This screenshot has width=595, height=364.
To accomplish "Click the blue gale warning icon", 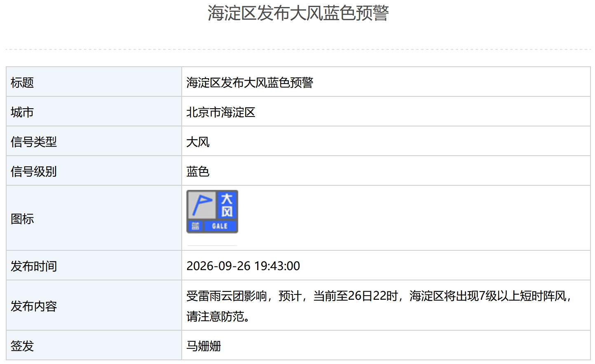I will click(212, 212).
